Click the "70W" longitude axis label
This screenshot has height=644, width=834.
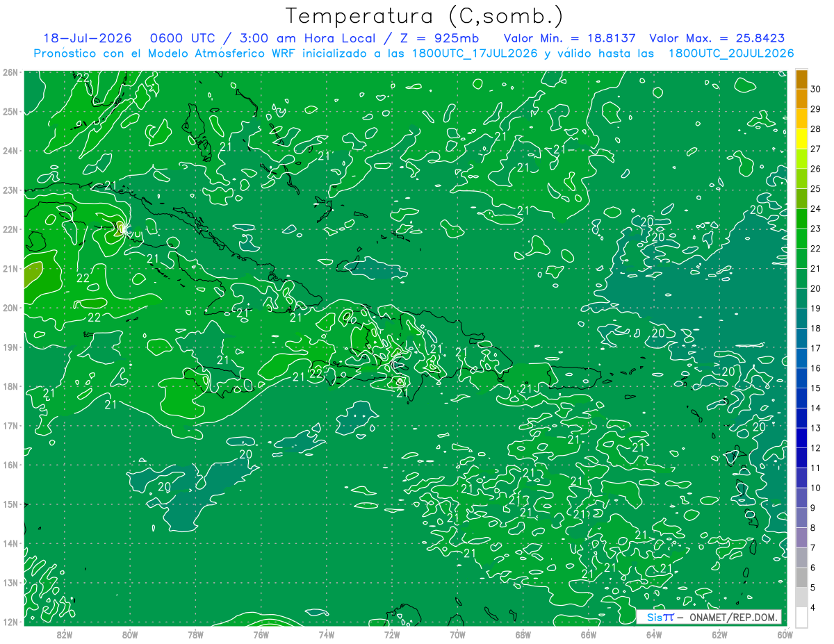click(x=457, y=634)
